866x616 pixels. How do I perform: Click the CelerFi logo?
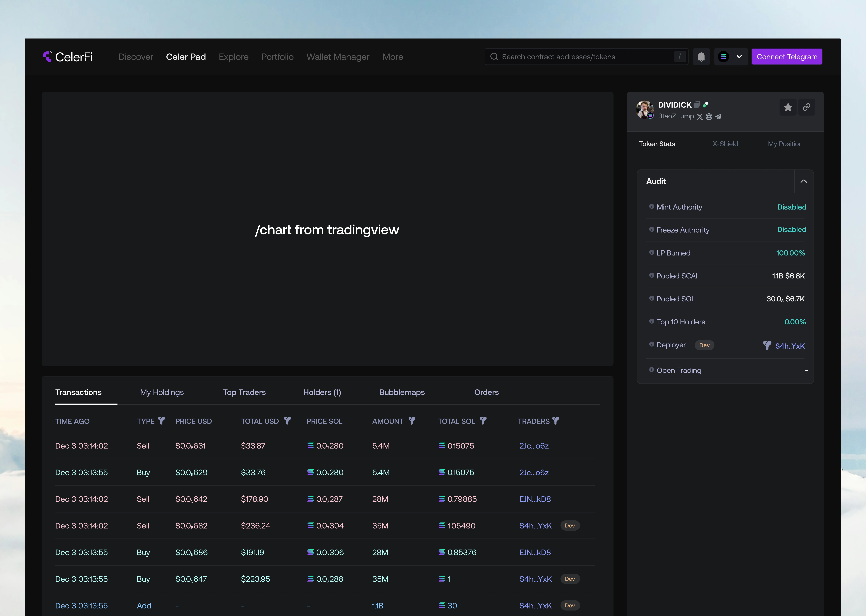(x=68, y=57)
